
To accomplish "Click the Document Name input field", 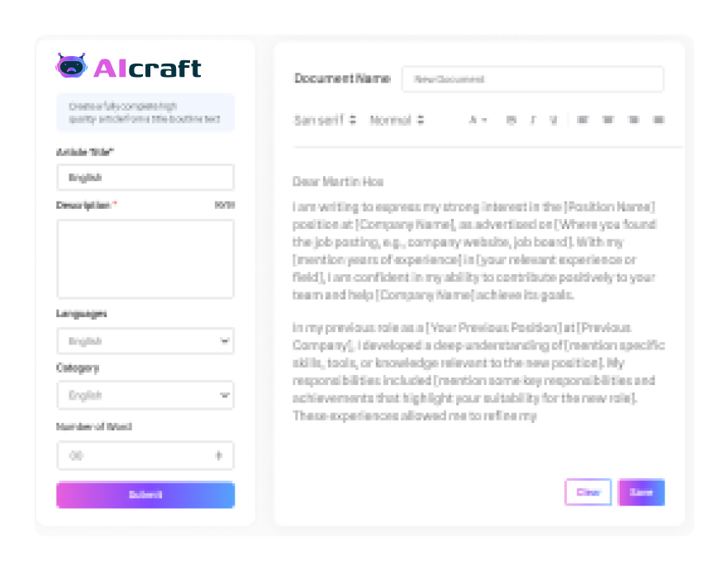I will pos(532,79).
